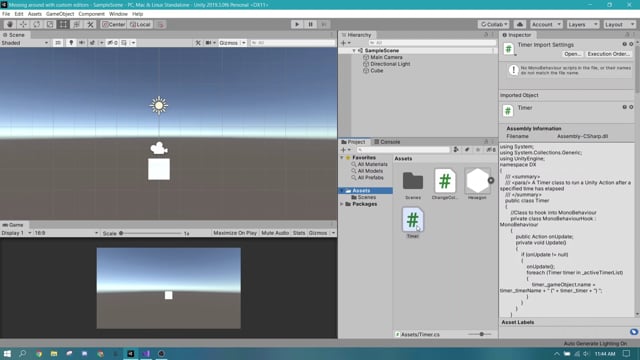Select the Scenes folder thumbnail
Viewport: 640px width, 360px height.
coord(413,181)
